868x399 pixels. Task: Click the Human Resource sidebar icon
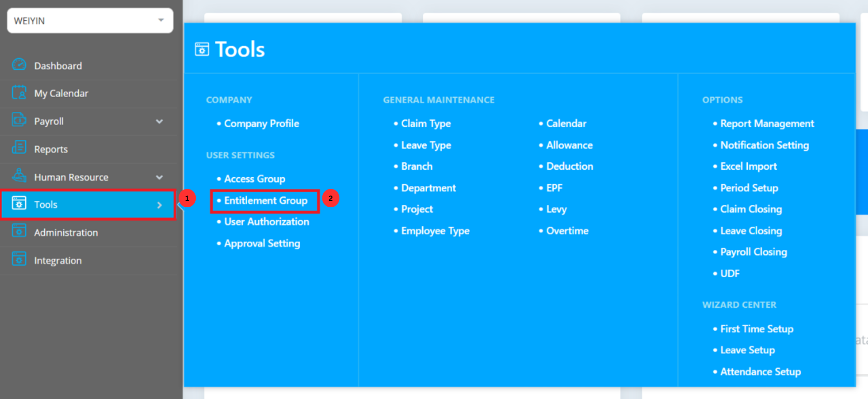(19, 176)
